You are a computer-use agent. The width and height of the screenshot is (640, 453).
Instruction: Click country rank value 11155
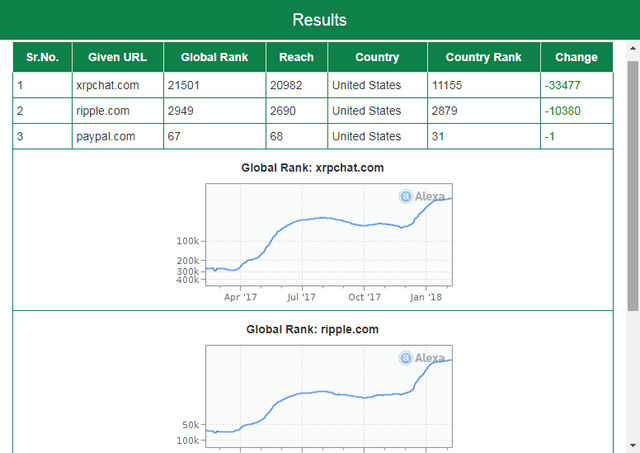pos(447,85)
